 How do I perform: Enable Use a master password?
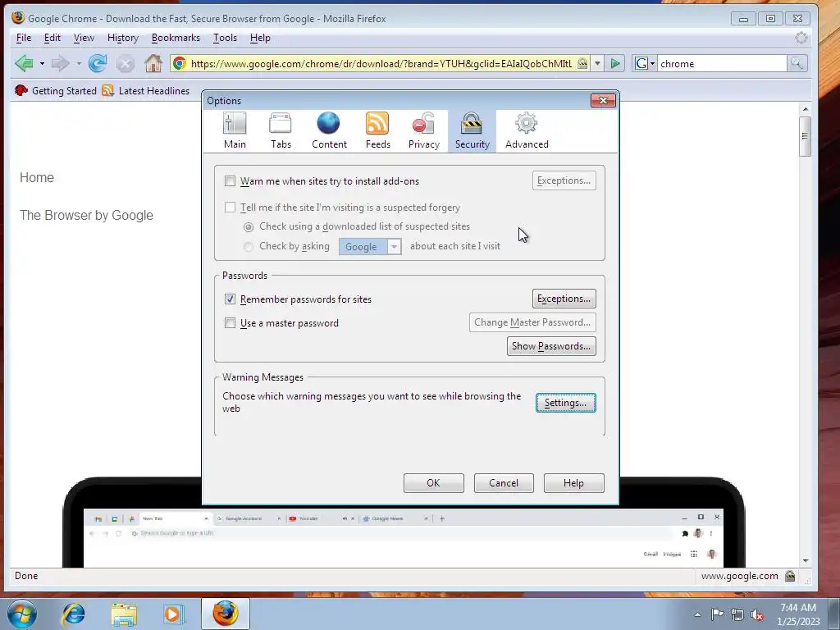(230, 323)
